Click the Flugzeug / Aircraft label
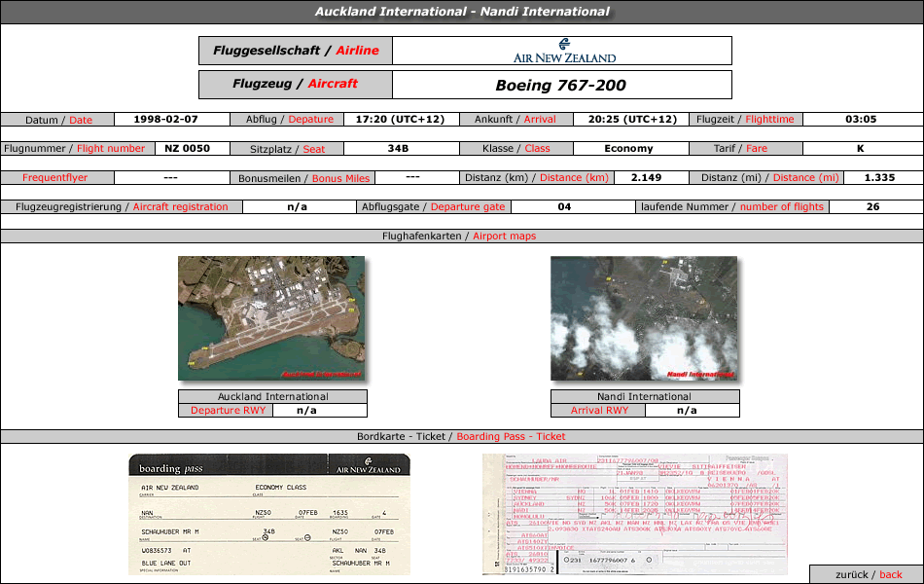 point(296,85)
